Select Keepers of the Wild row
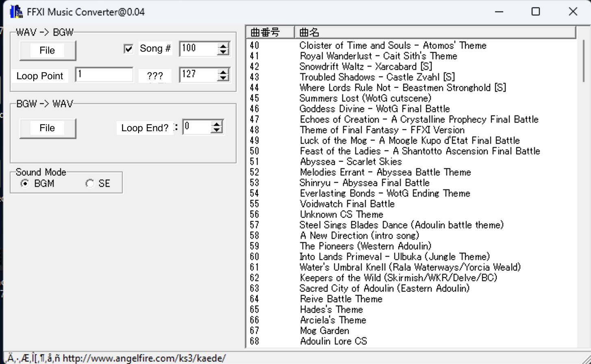The height and width of the screenshot is (364, 591). point(412,278)
